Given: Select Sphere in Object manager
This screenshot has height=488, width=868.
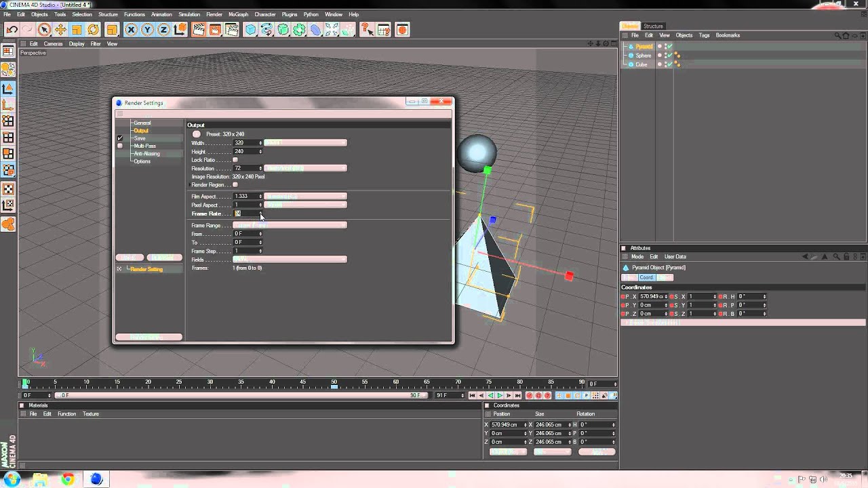Looking at the screenshot, I should 643,56.
